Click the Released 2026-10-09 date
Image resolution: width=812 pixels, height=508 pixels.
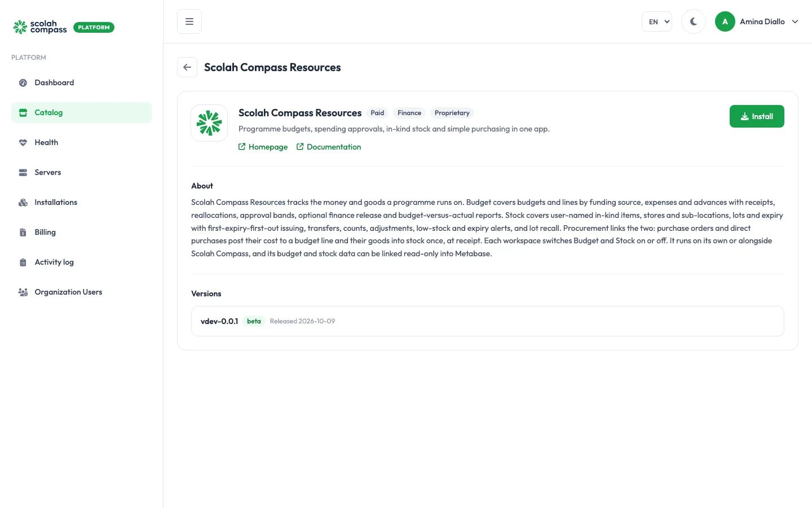[302, 321]
